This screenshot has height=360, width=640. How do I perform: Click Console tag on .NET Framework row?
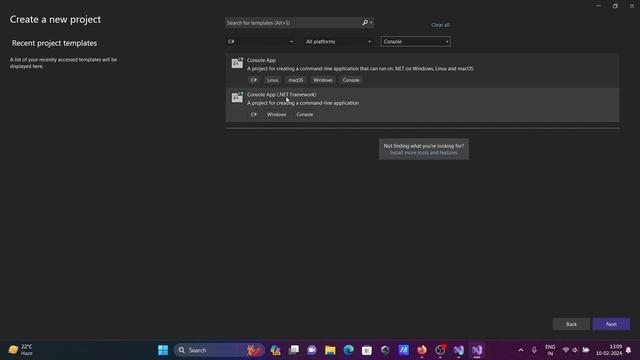305,114
